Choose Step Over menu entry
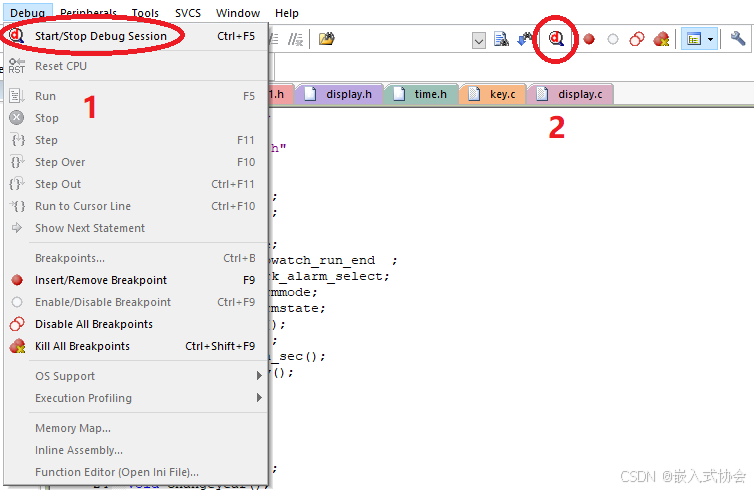 (x=136, y=162)
